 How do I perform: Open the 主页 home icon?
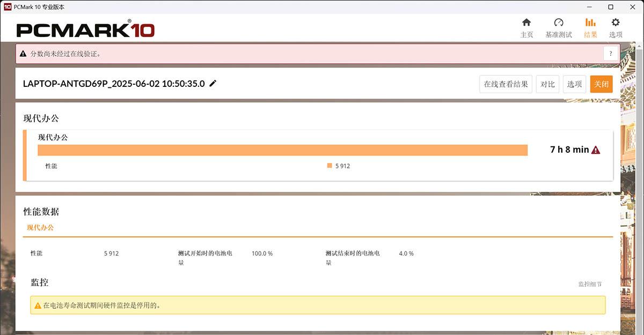[526, 23]
